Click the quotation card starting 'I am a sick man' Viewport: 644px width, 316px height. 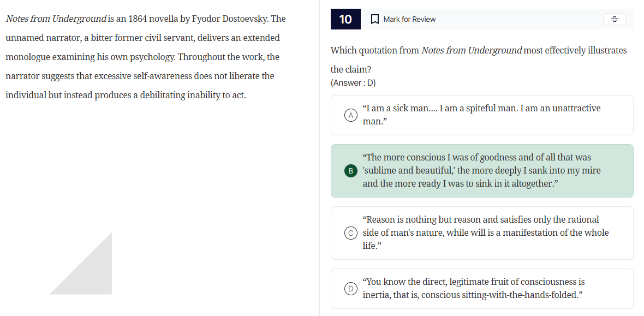pyautogui.click(x=482, y=115)
